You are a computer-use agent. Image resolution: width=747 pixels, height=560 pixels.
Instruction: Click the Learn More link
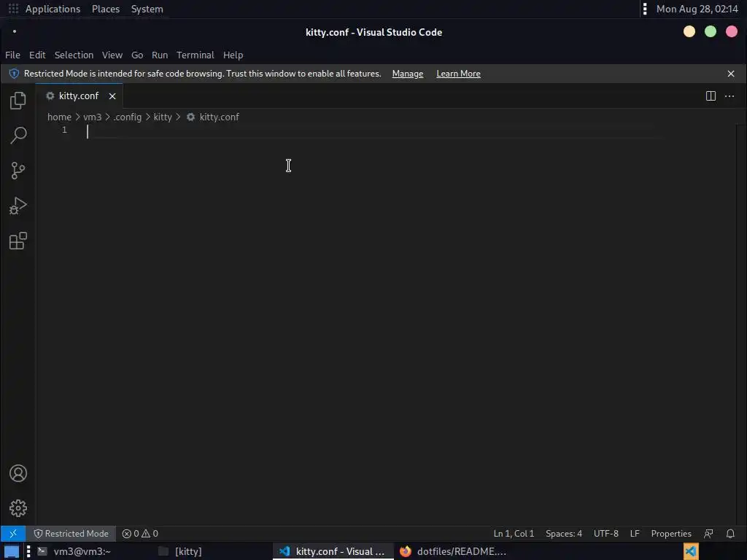click(x=458, y=74)
